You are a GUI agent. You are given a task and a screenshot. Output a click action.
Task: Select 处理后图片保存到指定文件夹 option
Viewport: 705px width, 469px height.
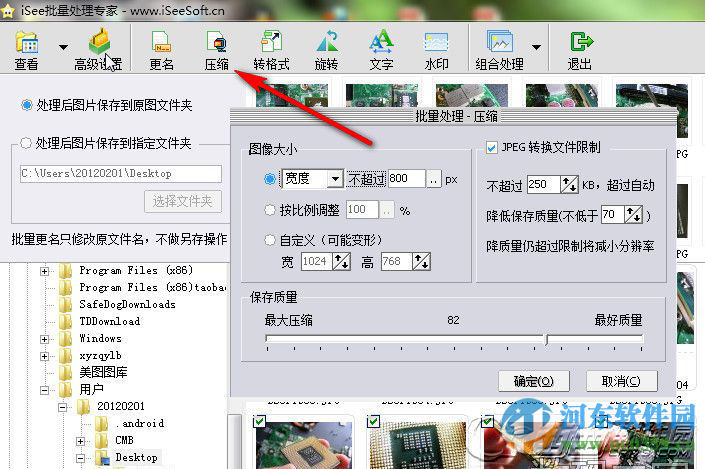click(x=26, y=143)
